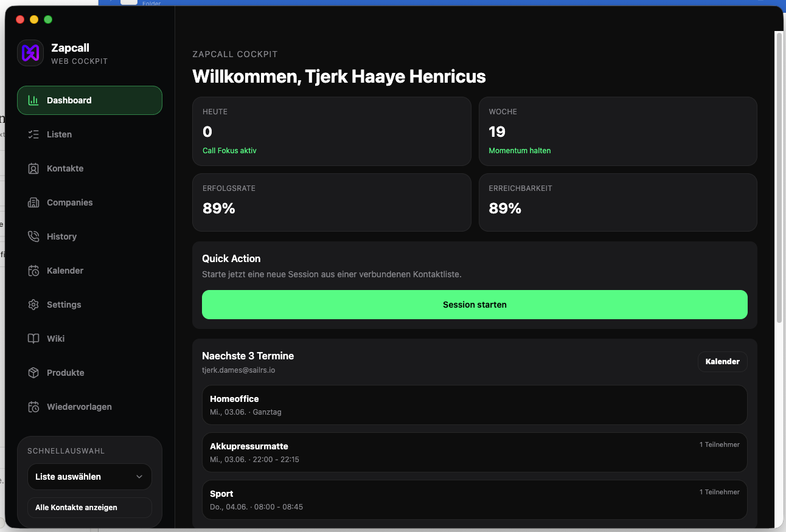Screen dimensions: 786x532
Task: Click the Liste auswählen chevron arrow
Action: point(139,477)
